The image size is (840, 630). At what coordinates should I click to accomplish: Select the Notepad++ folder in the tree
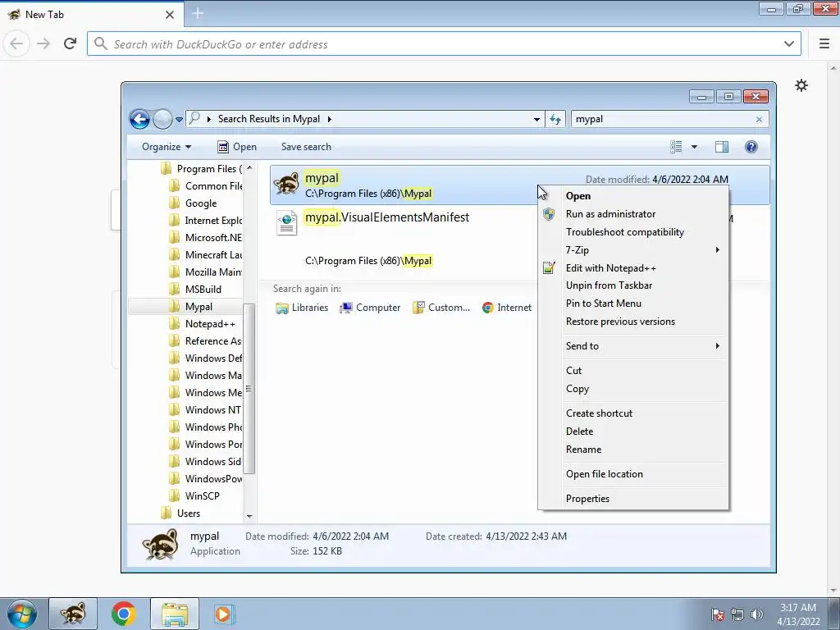pos(202,323)
